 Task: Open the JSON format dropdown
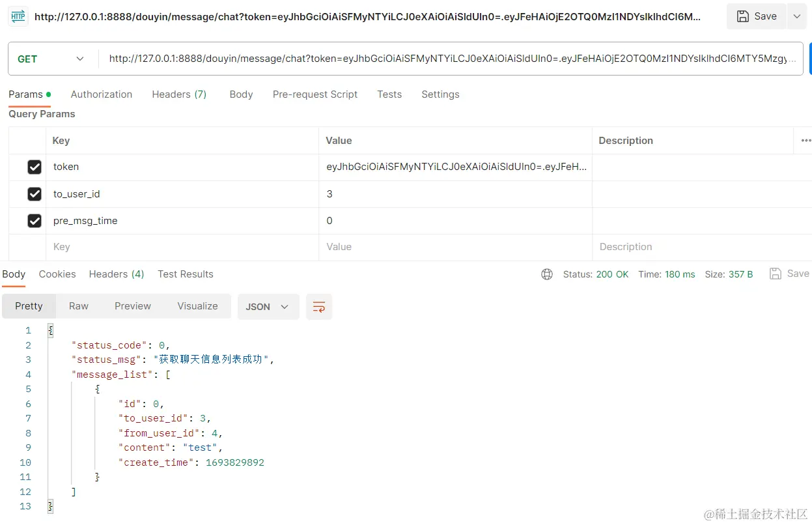pos(268,307)
